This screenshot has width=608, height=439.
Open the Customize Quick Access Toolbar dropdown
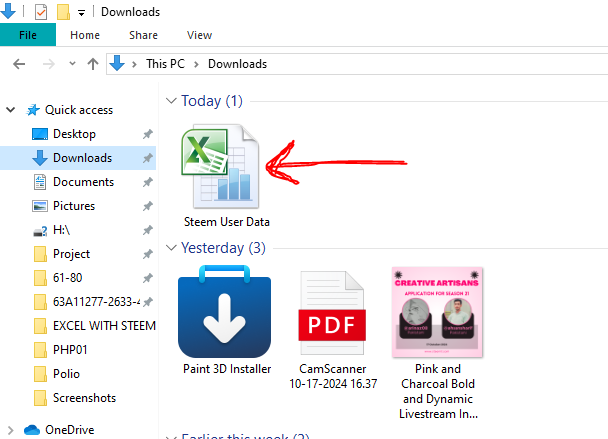[x=81, y=13]
